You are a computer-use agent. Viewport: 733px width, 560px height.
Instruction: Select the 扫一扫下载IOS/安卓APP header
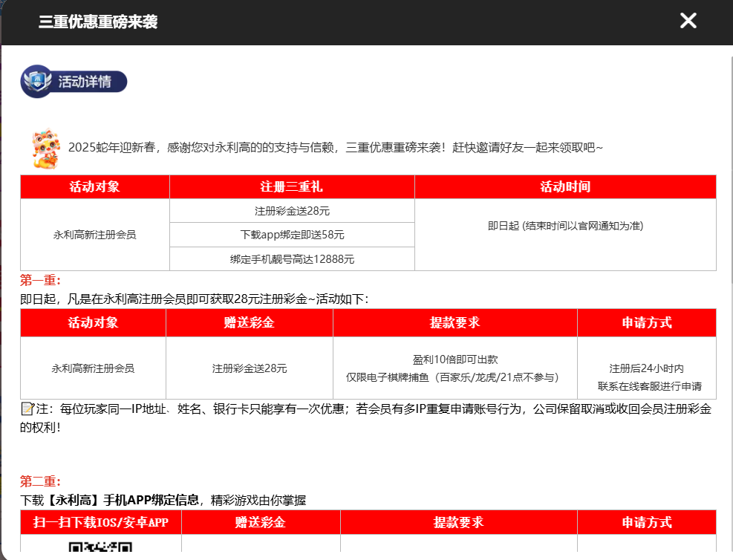tap(101, 523)
